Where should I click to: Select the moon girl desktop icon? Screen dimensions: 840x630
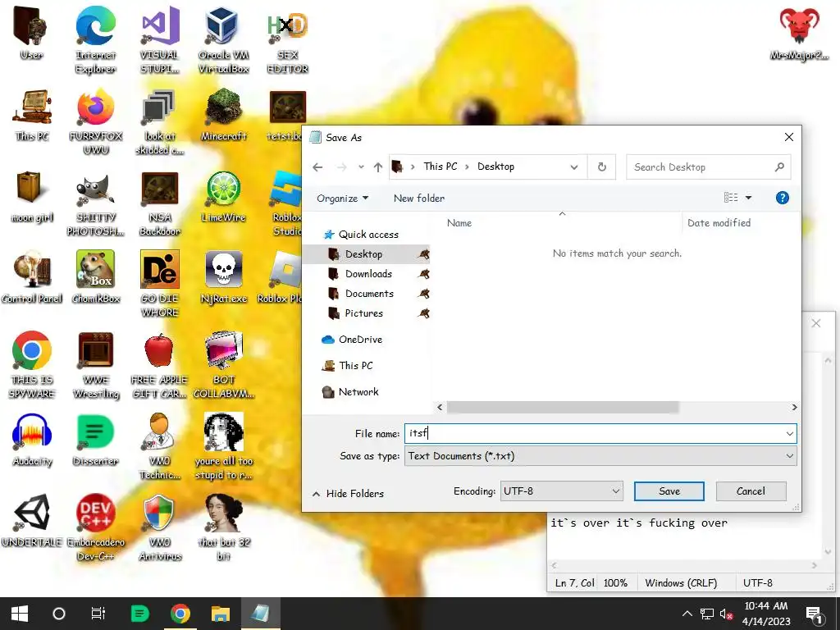(32, 197)
